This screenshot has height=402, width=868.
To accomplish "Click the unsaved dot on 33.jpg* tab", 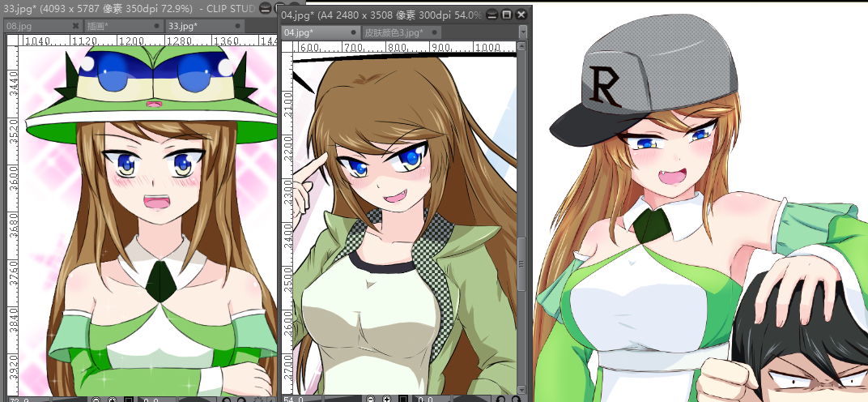I will pos(237,26).
